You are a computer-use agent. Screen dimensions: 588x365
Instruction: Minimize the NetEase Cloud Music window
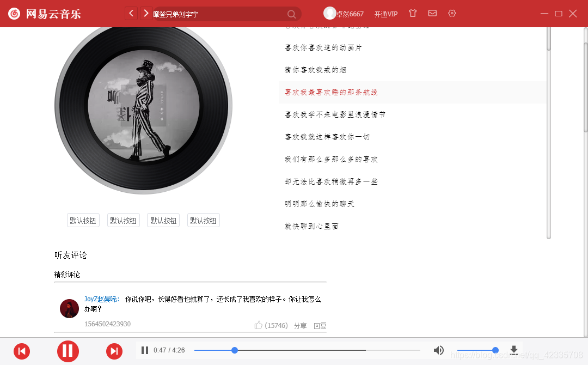[x=544, y=14]
